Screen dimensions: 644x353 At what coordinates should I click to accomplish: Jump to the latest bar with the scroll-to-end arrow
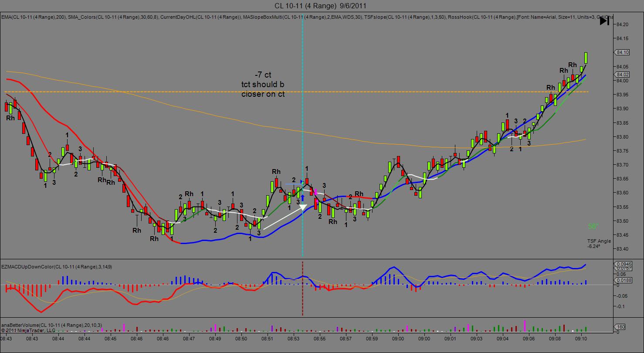pos(604,21)
